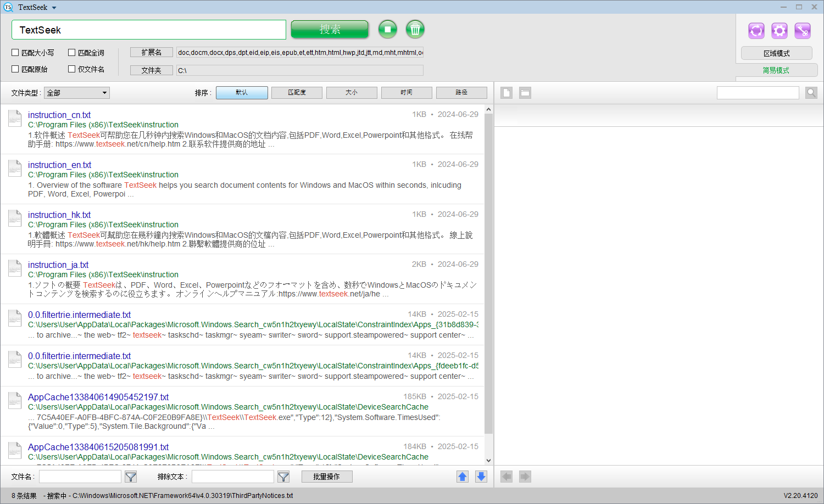Viewport: 824px width, 504px height.
Task: Stop the search with the green stop icon
Action: (387, 29)
